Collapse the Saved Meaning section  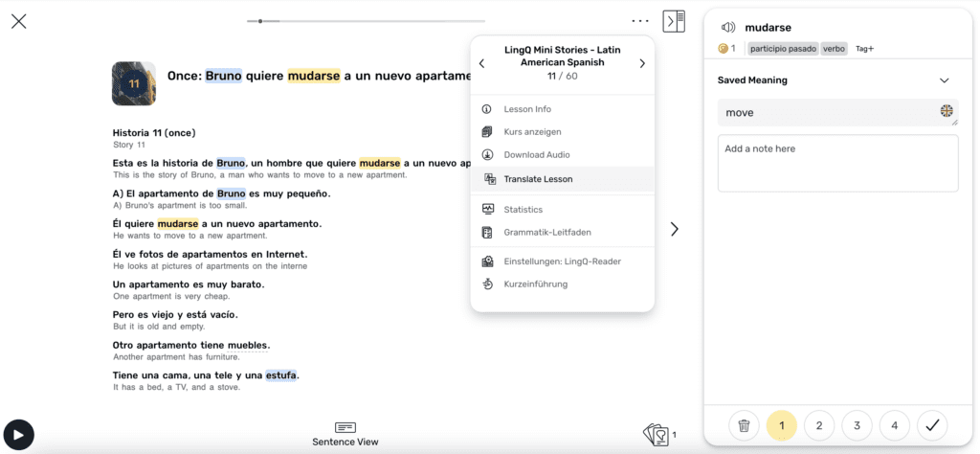coord(945,80)
